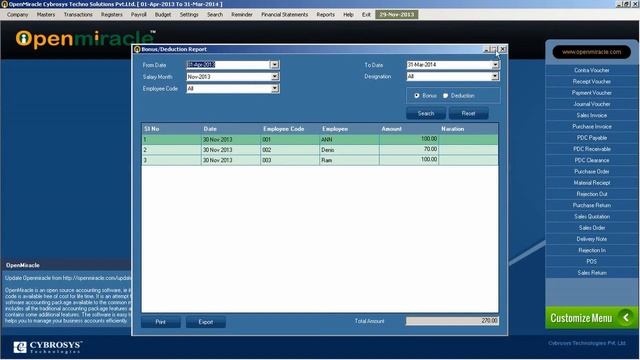
Task: Open the Reminder menu
Action: pyautogui.click(x=242, y=14)
